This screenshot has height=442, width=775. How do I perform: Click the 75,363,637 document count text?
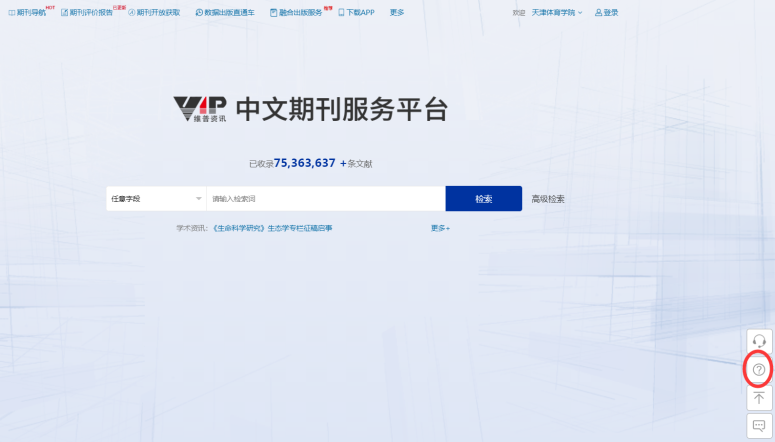click(x=304, y=163)
